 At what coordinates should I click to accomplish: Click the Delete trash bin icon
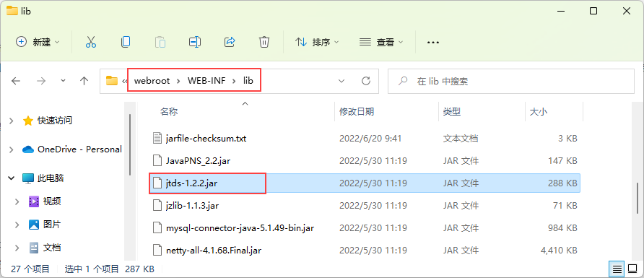(264, 42)
